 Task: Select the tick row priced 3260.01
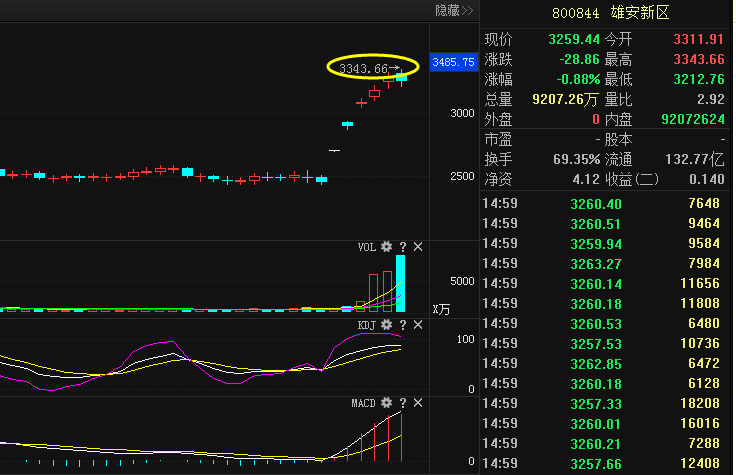click(x=601, y=424)
